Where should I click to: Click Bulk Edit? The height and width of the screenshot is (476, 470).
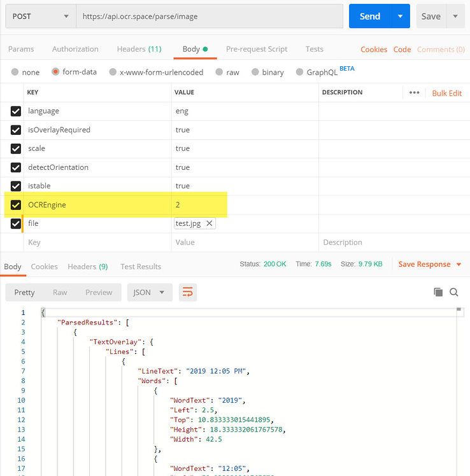click(446, 93)
